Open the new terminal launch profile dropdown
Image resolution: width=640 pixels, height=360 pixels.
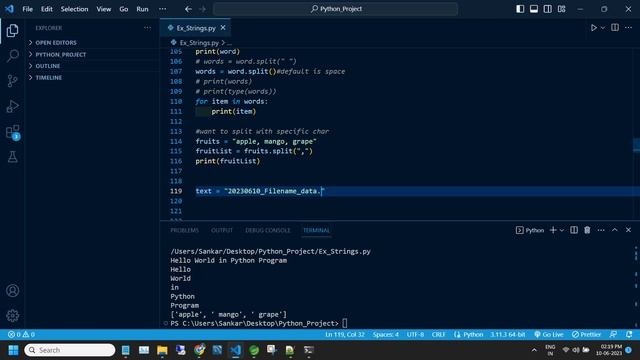click(x=562, y=230)
